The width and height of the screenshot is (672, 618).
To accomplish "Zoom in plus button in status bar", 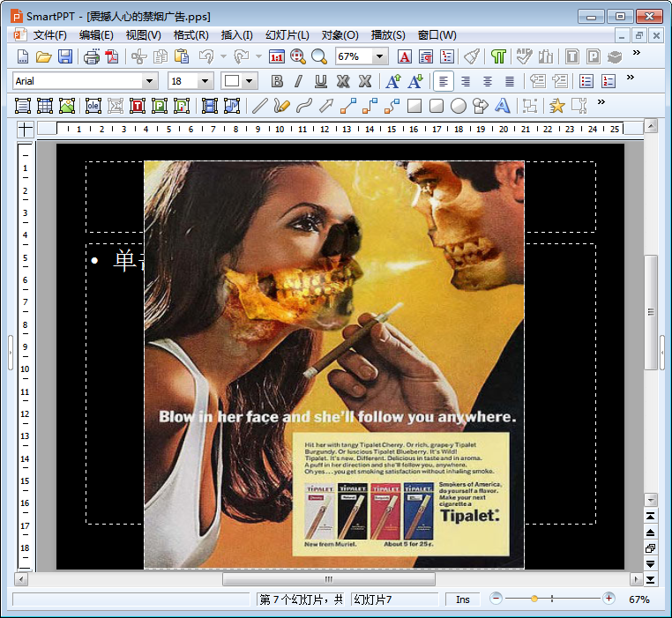I will [609, 599].
